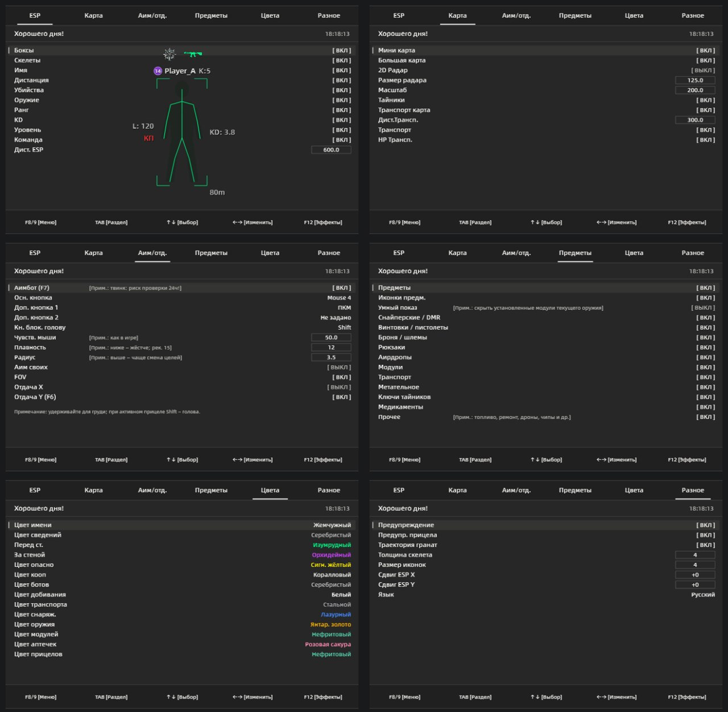The width and height of the screenshot is (728, 712).
Task: Click the Чувств. мыши value 50.0
Action: coord(331,338)
